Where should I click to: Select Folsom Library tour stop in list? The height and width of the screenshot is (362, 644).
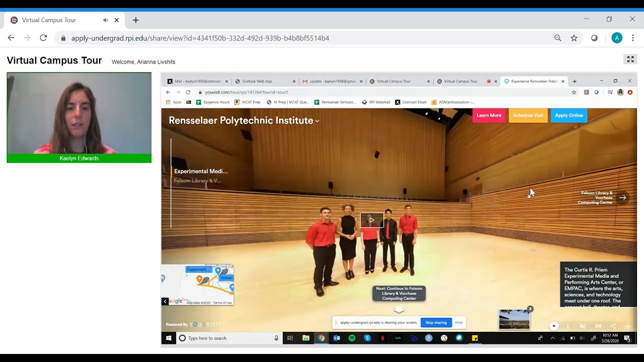tap(198, 181)
